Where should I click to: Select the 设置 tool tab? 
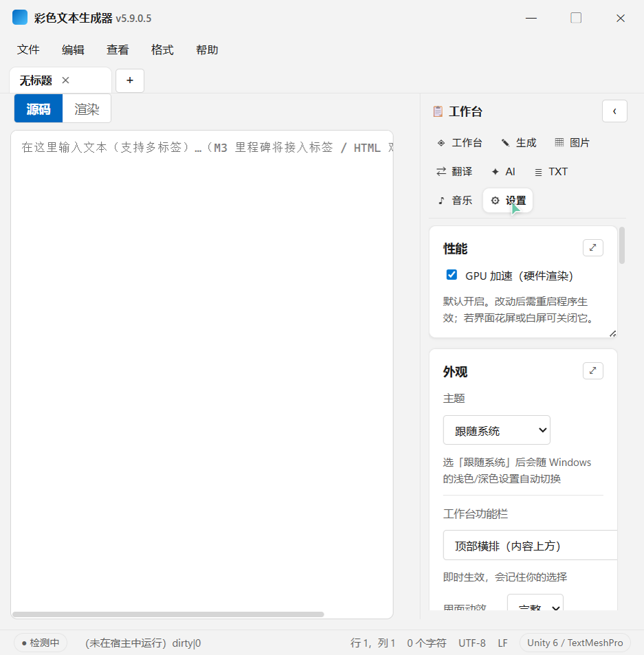pos(508,201)
